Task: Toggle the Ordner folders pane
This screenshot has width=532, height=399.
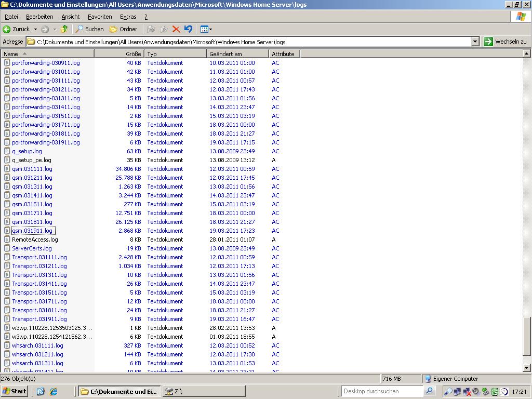Action: pos(124,29)
